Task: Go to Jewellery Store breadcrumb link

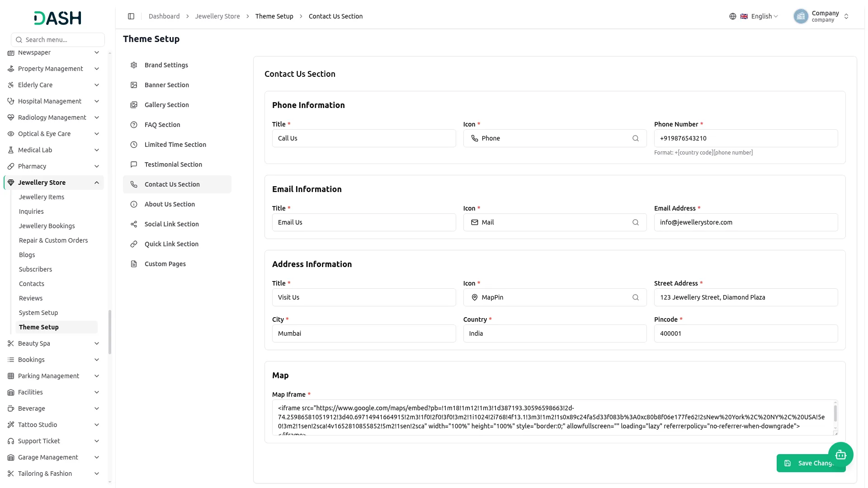Action: (x=217, y=16)
